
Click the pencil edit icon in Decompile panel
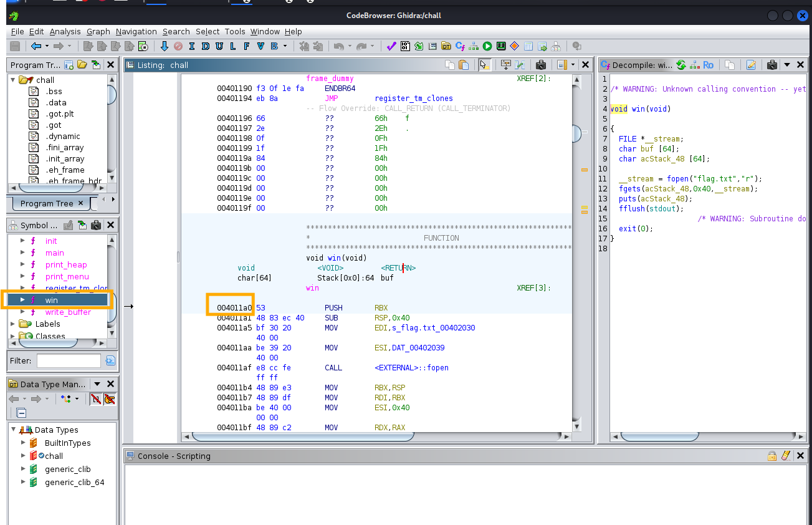(751, 65)
